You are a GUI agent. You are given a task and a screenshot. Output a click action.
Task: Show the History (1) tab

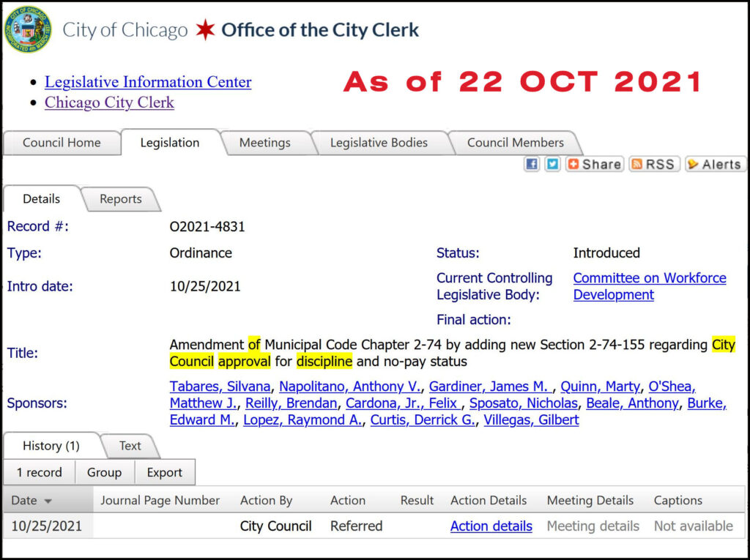click(51, 446)
